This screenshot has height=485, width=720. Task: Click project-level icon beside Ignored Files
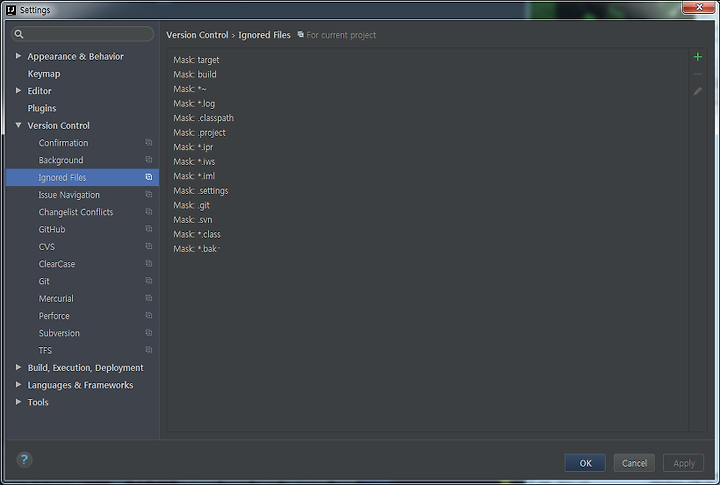click(149, 177)
